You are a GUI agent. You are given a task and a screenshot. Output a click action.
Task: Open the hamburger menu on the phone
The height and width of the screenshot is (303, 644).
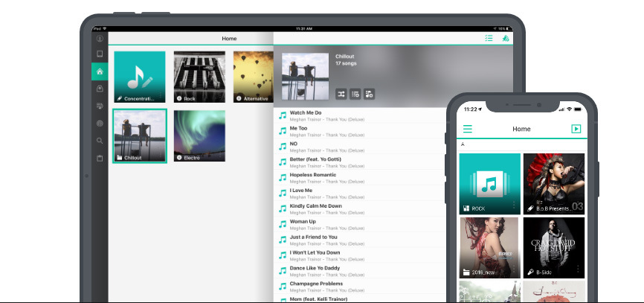click(x=468, y=129)
